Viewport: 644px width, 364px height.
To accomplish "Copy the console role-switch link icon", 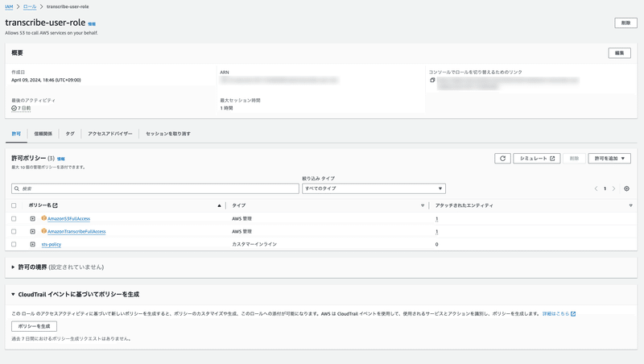I will pyautogui.click(x=432, y=80).
